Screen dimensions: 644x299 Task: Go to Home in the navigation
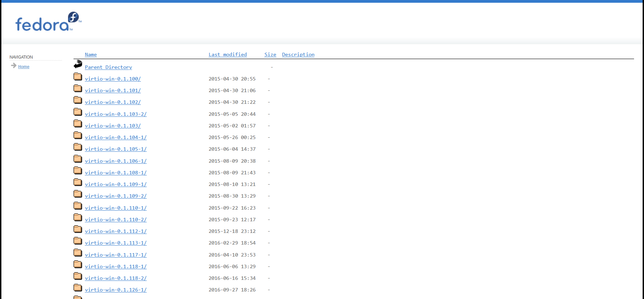tap(24, 67)
